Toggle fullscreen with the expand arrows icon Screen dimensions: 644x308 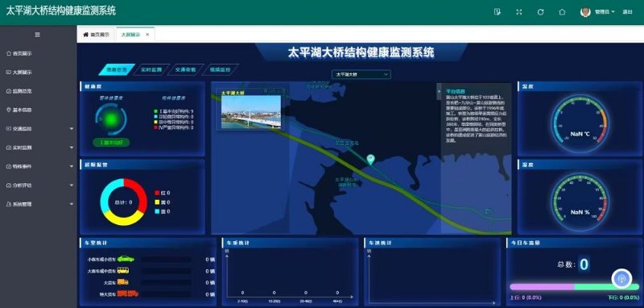(x=519, y=12)
